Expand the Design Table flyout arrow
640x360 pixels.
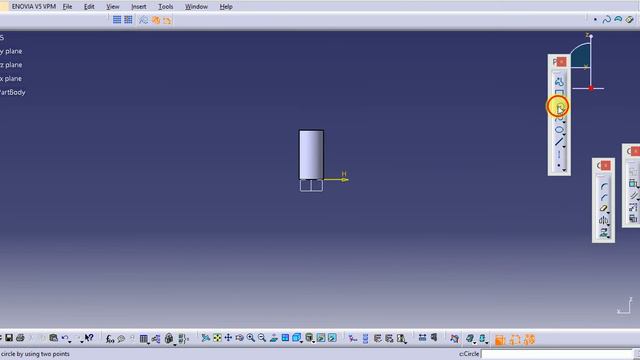tap(148, 343)
